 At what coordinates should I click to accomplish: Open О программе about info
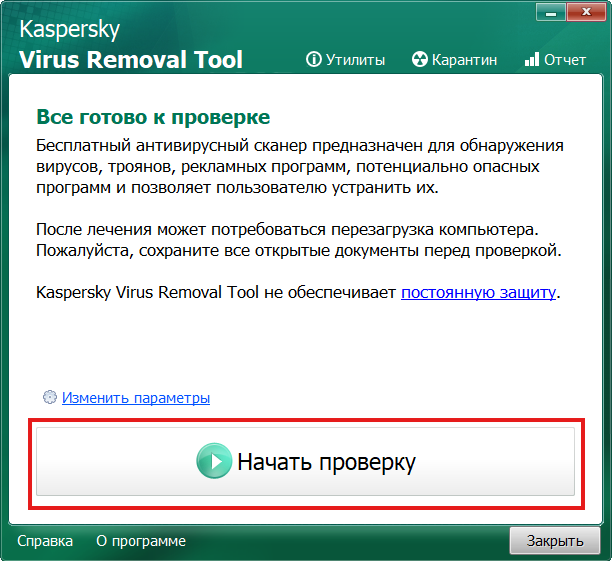[x=141, y=541]
